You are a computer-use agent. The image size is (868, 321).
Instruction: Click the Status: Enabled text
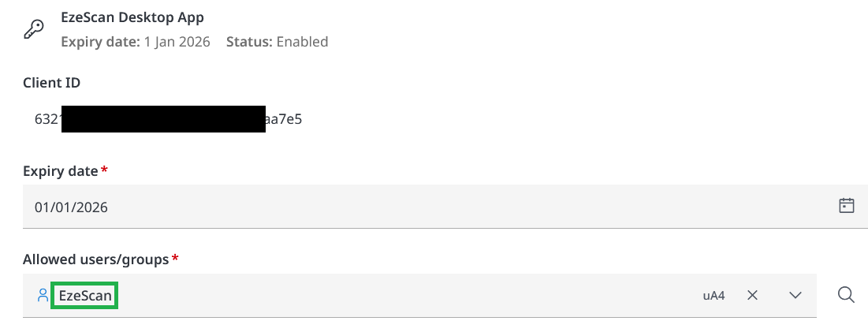coord(277,42)
